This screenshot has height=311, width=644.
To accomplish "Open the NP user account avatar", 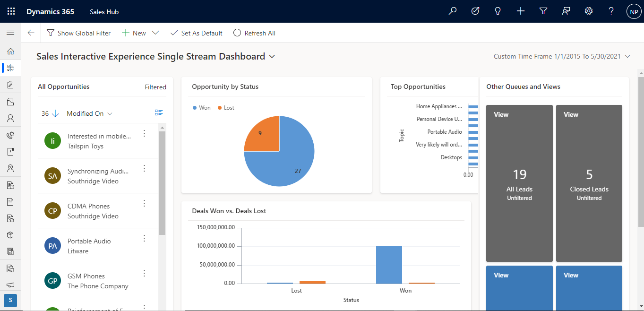I will pyautogui.click(x=634, y=12).
